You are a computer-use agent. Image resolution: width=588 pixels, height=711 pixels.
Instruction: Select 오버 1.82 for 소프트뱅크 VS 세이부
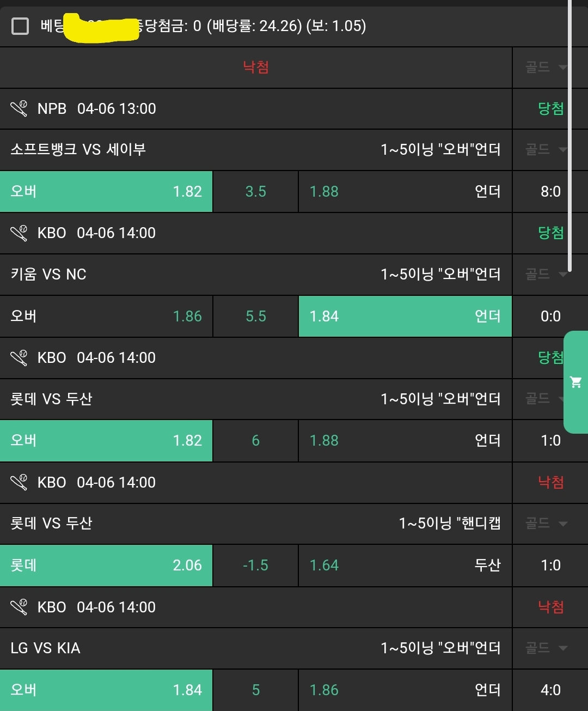pyautogui.click(x=106, y=191)
